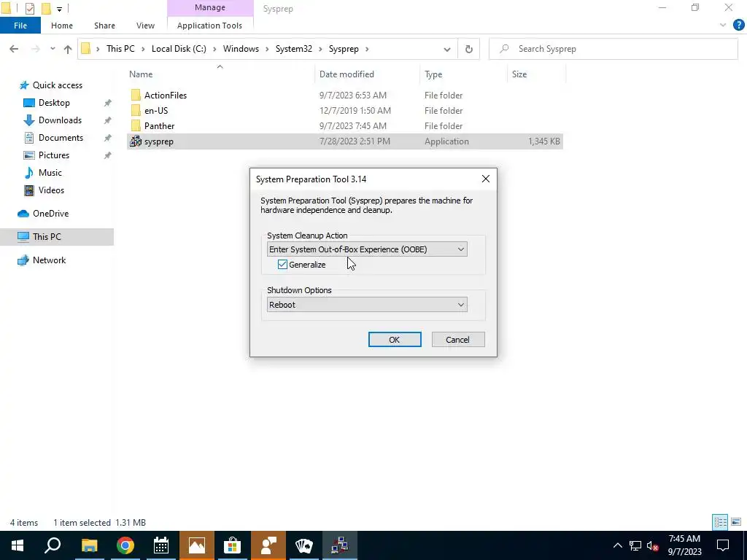The image size is (747, 560).
Task: Switch to the Home ribbon tab
Action: (x=62, y=26)
